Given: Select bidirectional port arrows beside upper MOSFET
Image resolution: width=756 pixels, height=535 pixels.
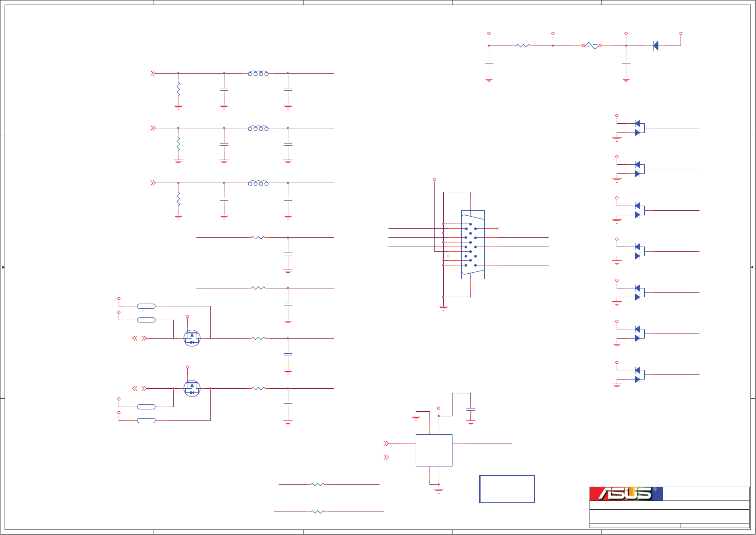Looking at the screenshot, I should tap(139, 338).
